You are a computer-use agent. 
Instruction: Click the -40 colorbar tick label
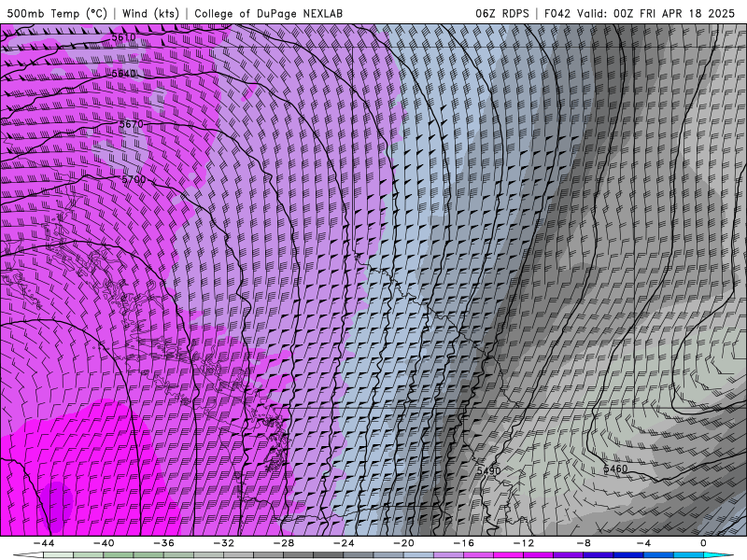coord(104,543)
